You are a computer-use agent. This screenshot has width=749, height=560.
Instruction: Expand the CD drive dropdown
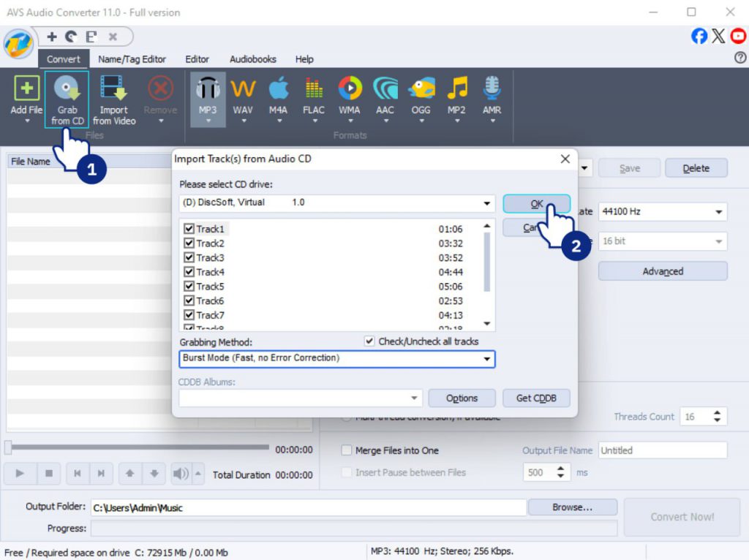coord(487,203)
